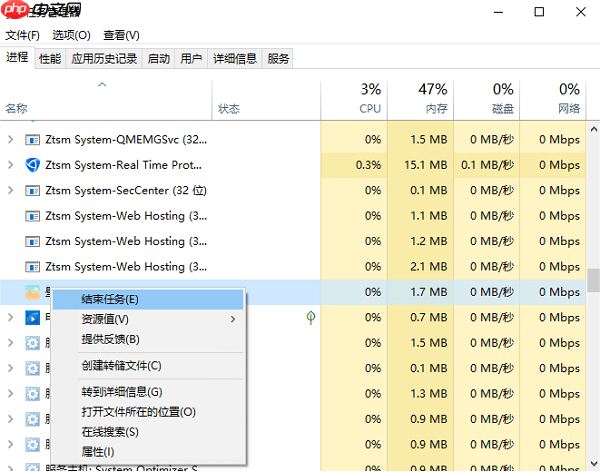Expand the Ztsm System-QMEMGSvc process group

pyautogui.click(x=11, y=140)
